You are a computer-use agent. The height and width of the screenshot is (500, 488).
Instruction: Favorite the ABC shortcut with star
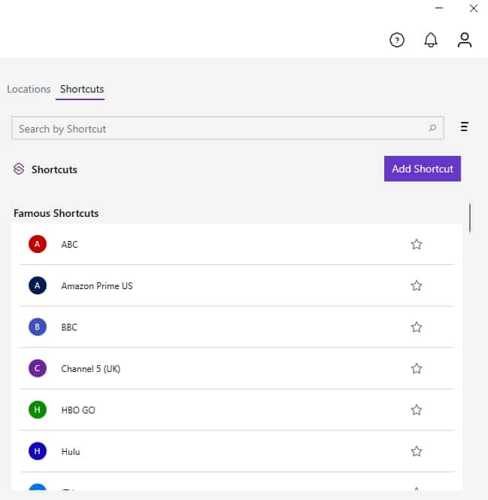(416, 244)
